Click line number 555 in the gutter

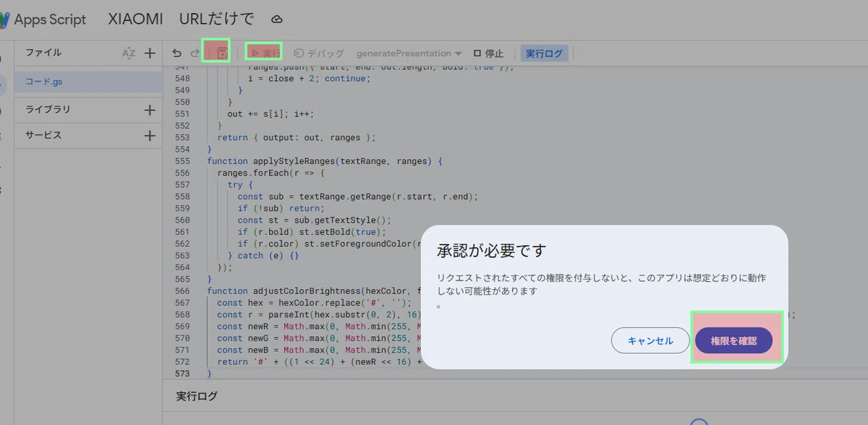tap(183, 161)
